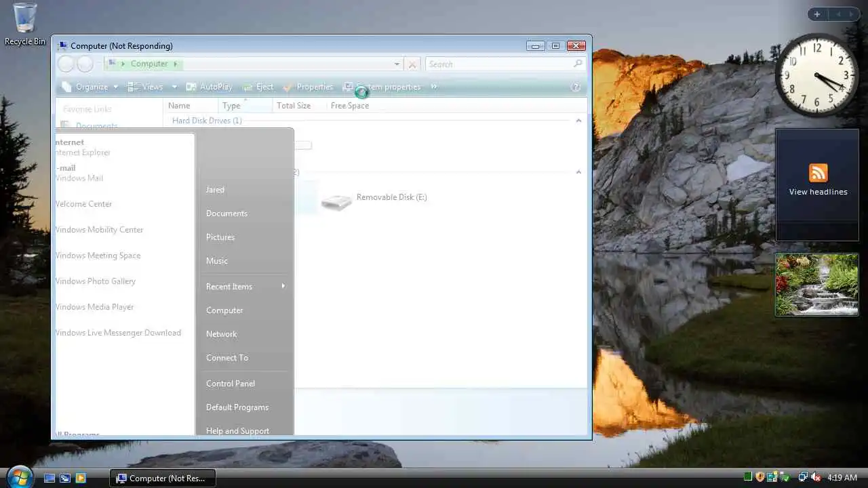Click the Explorer forward arrow button
868x488 pixels.
[85, 64]
